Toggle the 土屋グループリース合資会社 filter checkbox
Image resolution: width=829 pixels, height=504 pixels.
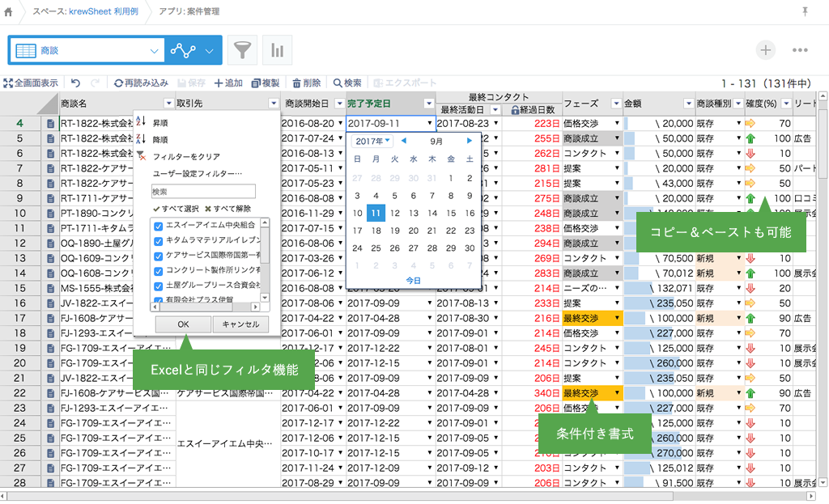pos(158,286)
